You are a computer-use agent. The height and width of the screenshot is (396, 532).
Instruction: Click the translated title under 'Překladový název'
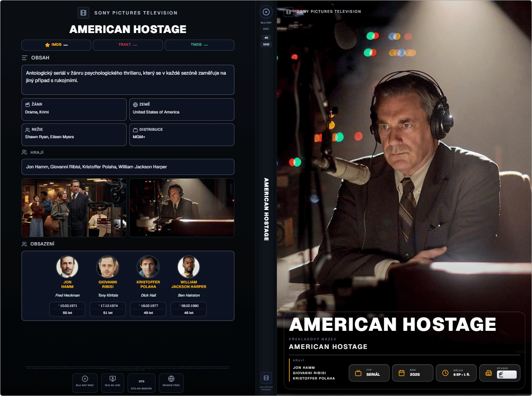click(328, 347)
